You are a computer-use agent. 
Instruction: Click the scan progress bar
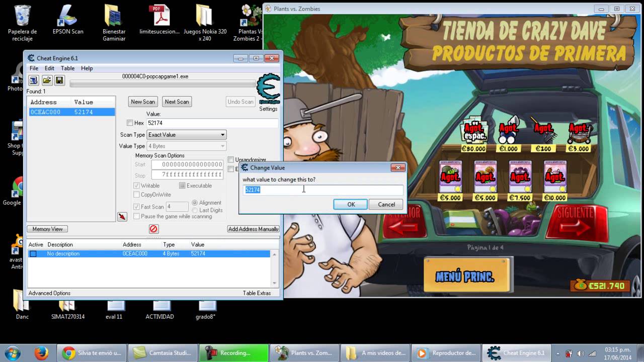pyautogui.click(x=163, y=83)
